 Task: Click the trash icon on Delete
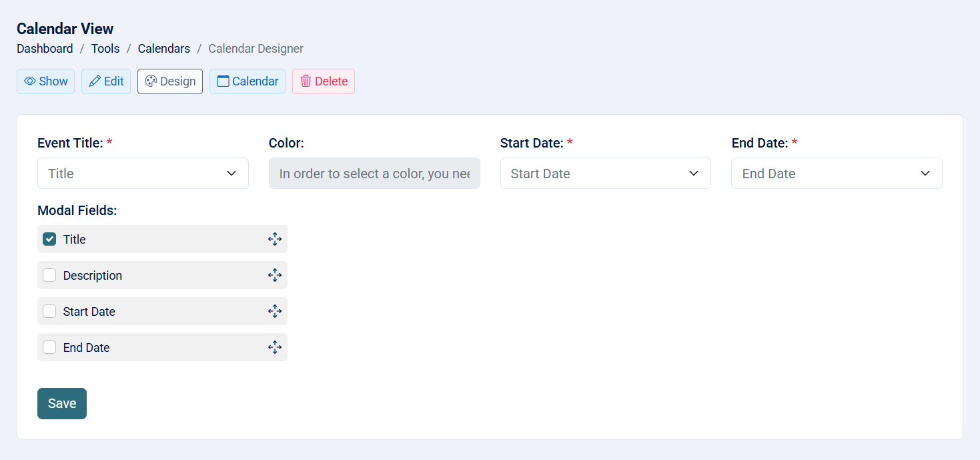click(x=306, y=81)
